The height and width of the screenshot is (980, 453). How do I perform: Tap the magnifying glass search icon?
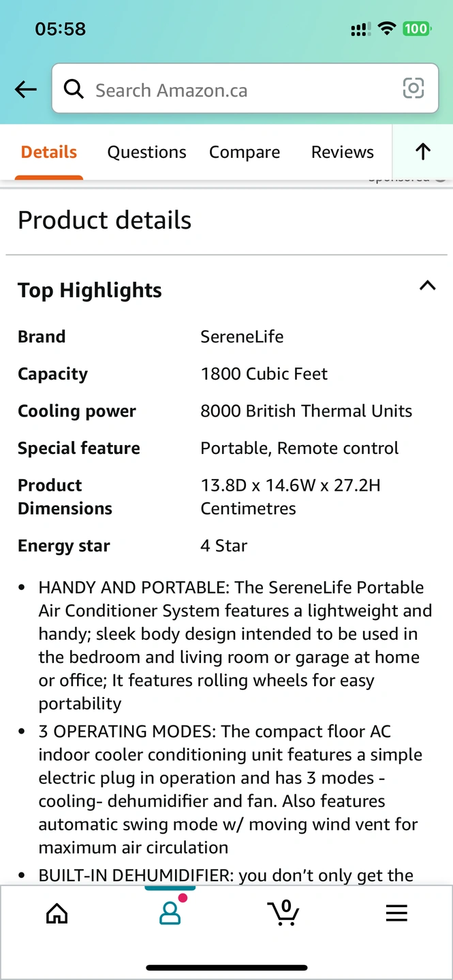tap(74, 88)
